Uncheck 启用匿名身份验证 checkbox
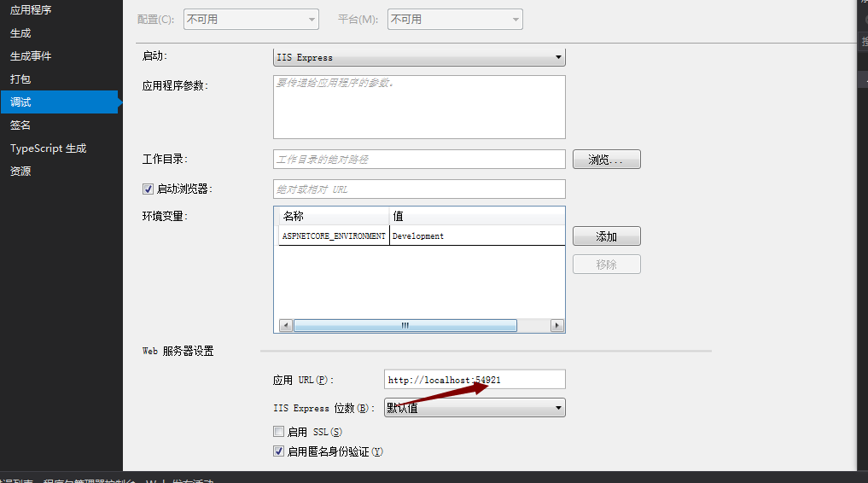This screenshot has height=483, width=868. point(279,451)
